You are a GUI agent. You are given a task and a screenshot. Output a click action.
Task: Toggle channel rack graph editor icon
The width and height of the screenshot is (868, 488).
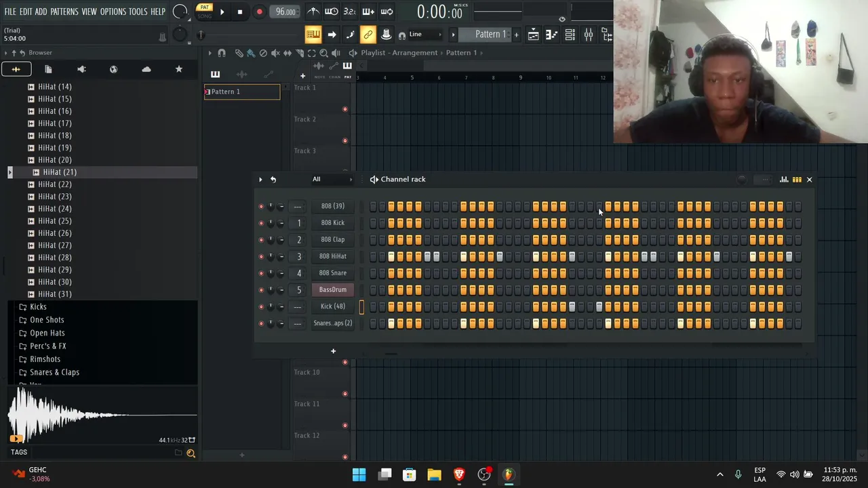[784, 180]
